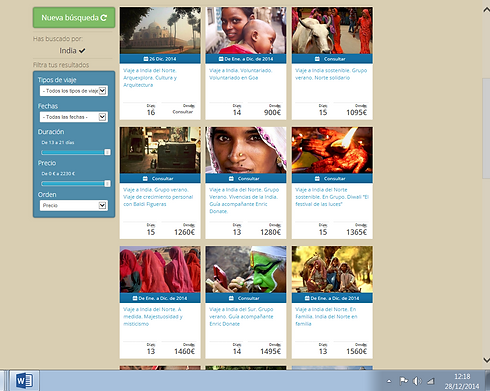Click the 1280€ price

(x=270, y=232)
